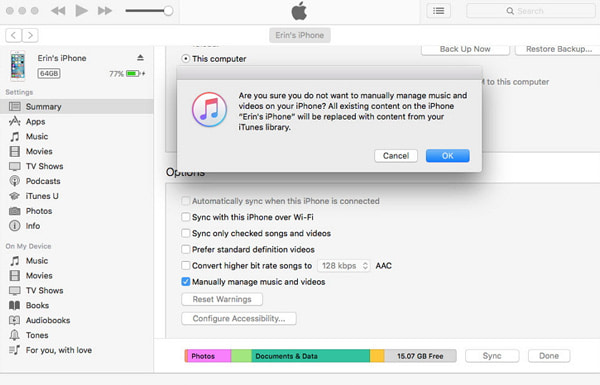Select the This computer radio button
Screen dimensions: 600x385
click(x=186, y=59)
